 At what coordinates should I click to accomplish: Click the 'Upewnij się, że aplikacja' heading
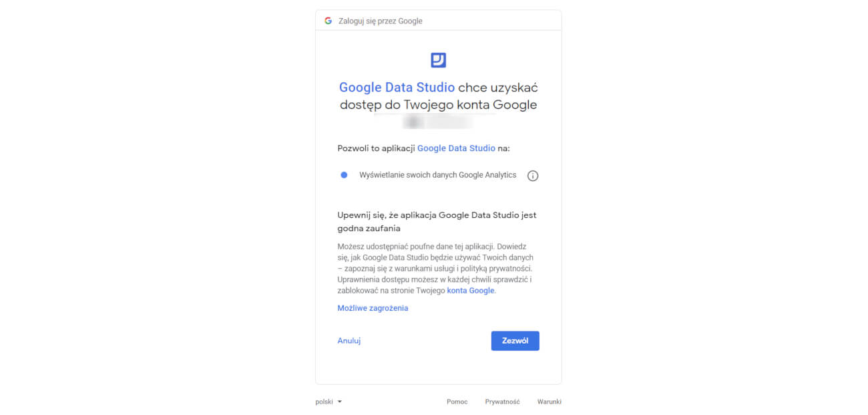[x=437, y=222]
